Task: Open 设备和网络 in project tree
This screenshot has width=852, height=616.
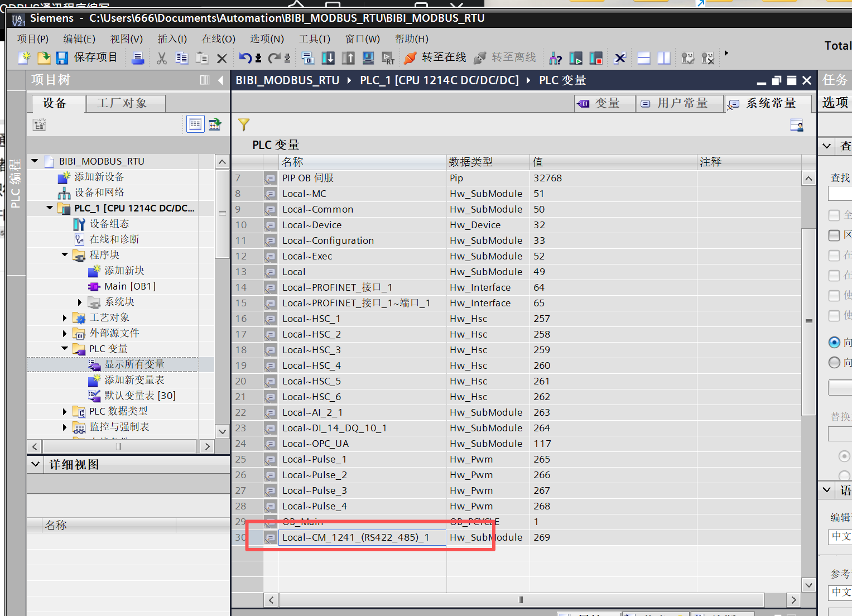Action: 99,192
